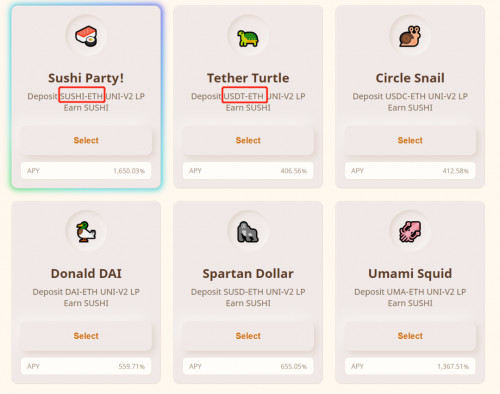Click the Spartan Dollar APY 655.05% box
The height and width of the screenshot is (394, 500).
click(x=248, y=366)
